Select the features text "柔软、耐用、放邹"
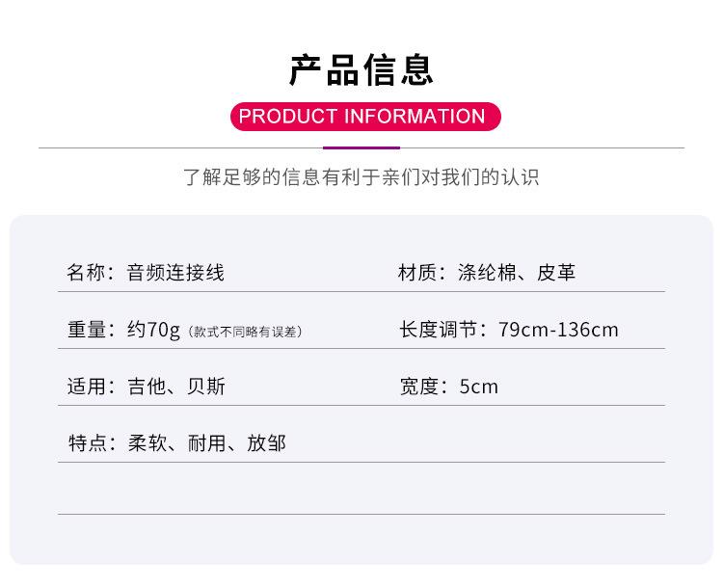This screenshot has width=723, height=588. coord(207,443)
